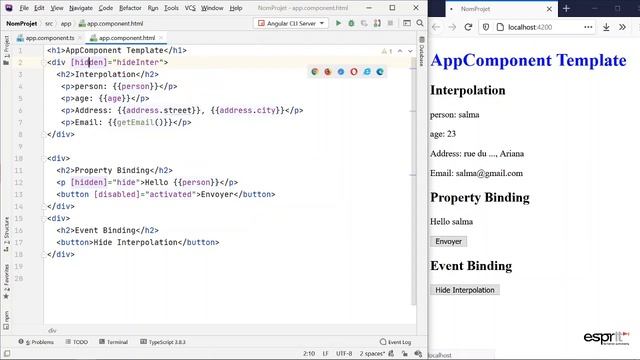Click app breadcrumb in navigation bar
The width and height of the screenshot is (640, 360).
point(66,24)
